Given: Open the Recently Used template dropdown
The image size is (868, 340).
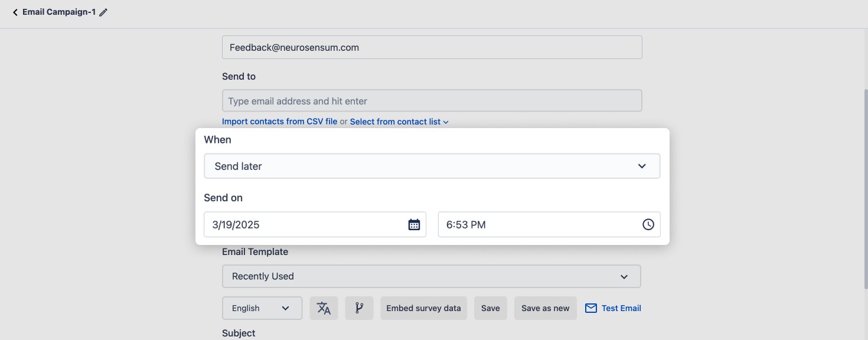Looking at the screenshot, I should click(x=431, y=276).
